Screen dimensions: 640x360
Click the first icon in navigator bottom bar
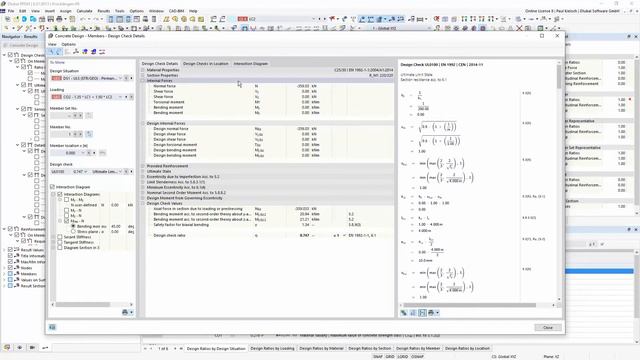7,347
